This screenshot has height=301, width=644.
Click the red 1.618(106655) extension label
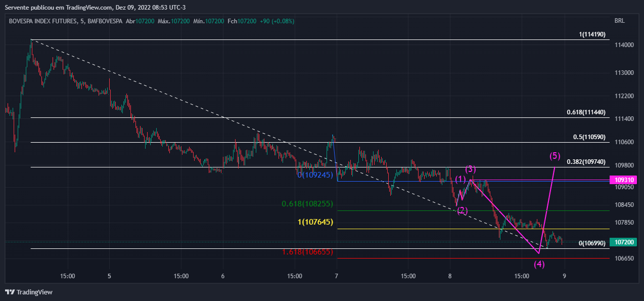coord(307,251)
